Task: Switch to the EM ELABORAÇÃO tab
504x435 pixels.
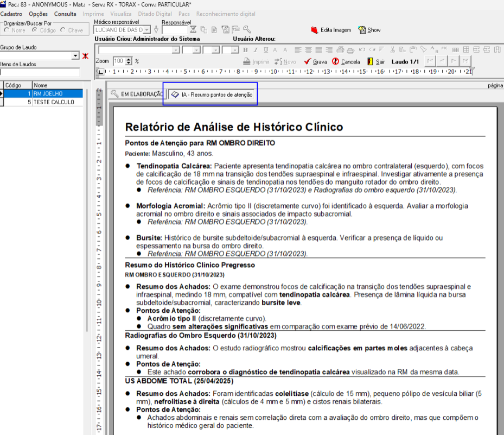Action: (136, 94)
